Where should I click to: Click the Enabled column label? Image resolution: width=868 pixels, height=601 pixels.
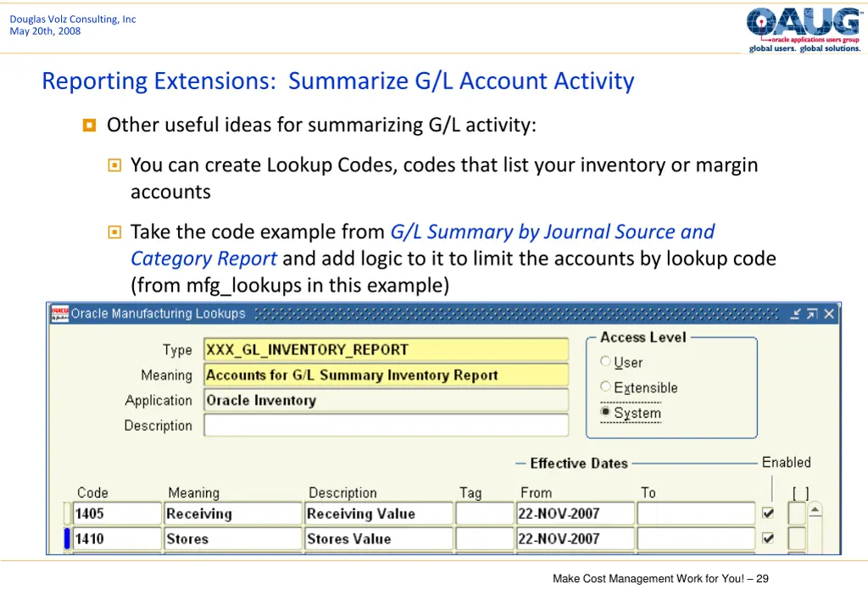(x=786, y=462)
